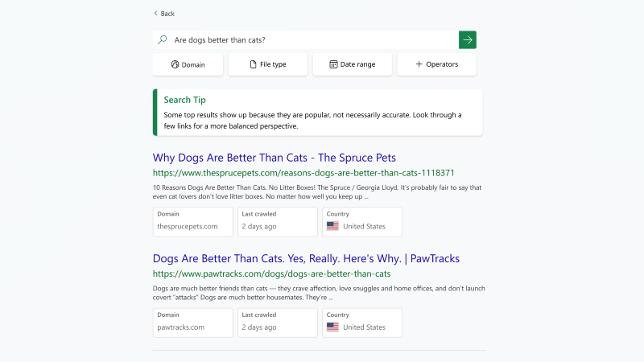Click US flag in PawTracks result
Screen dimensions: 644x362
(x=332, y=327)
